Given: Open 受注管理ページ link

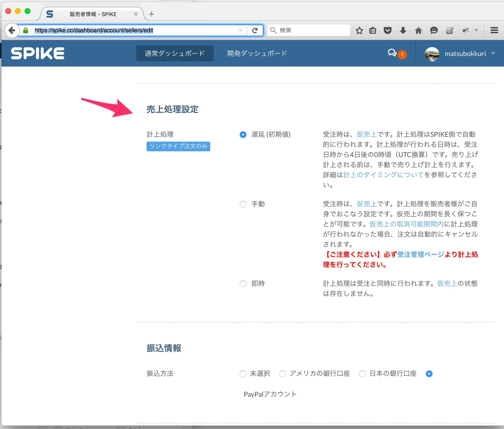Looking at the screenshot, I should tap(420, 254).
